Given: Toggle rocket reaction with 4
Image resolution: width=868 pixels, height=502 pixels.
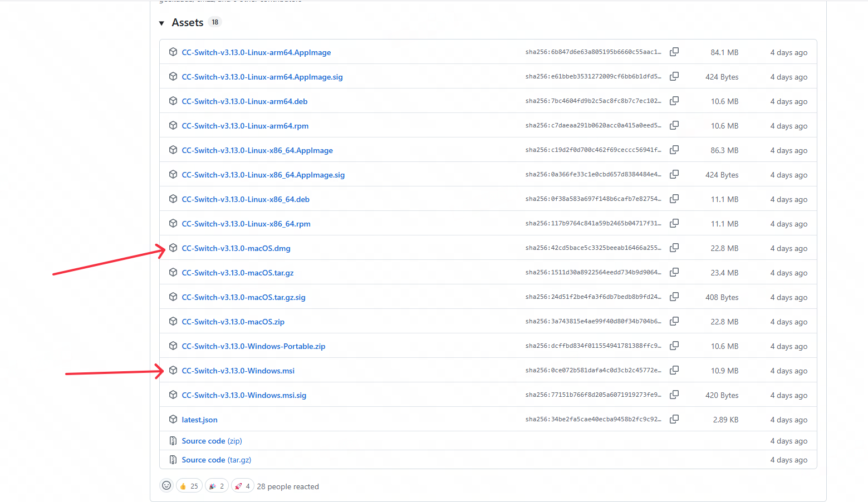Looking at the screenshot, I should point(242,486).
